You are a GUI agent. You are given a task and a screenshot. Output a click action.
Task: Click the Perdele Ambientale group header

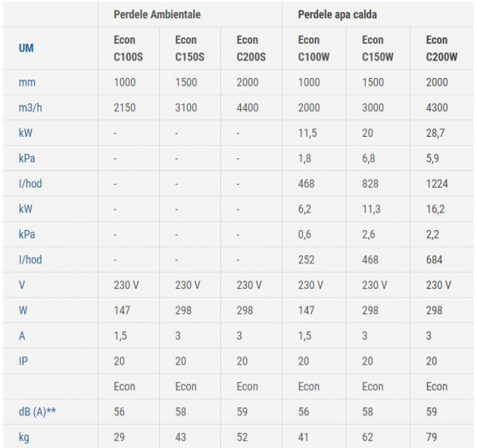157,14
